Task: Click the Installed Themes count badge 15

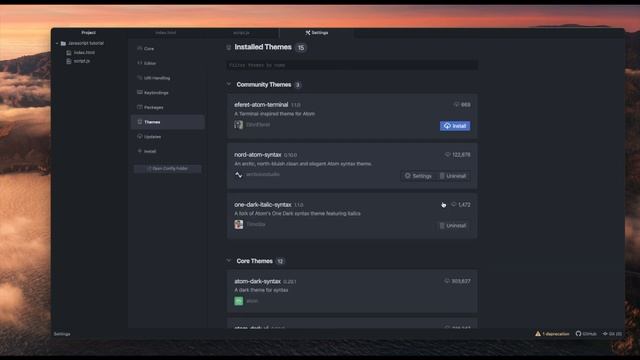Action: pyautogui.click(x=301, y=48)
